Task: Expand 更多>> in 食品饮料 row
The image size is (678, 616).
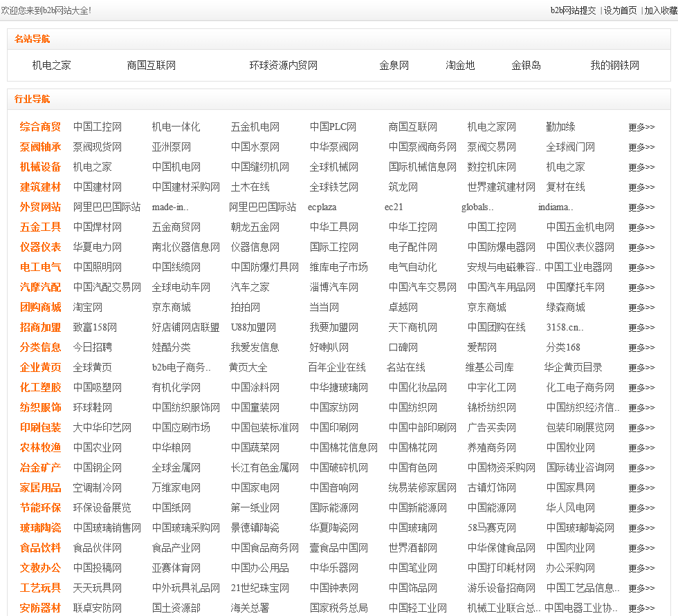Action: tap(642, 548)
